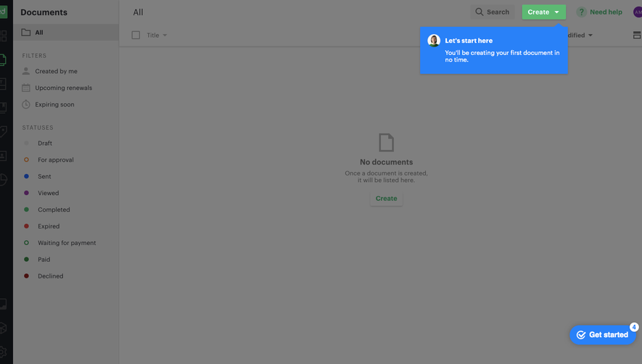
Task: Open the user avatar menu
Action: click(x=638, y=12)
